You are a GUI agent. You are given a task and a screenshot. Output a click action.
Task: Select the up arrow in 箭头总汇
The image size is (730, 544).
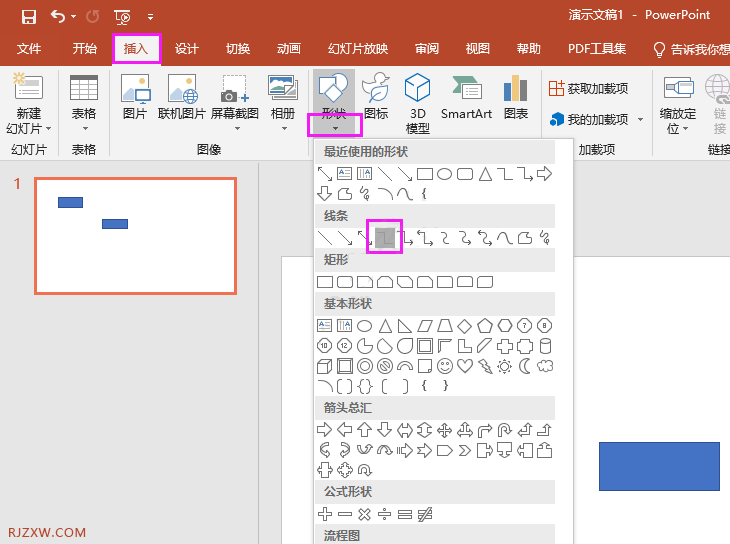click(x=365, y=429)
